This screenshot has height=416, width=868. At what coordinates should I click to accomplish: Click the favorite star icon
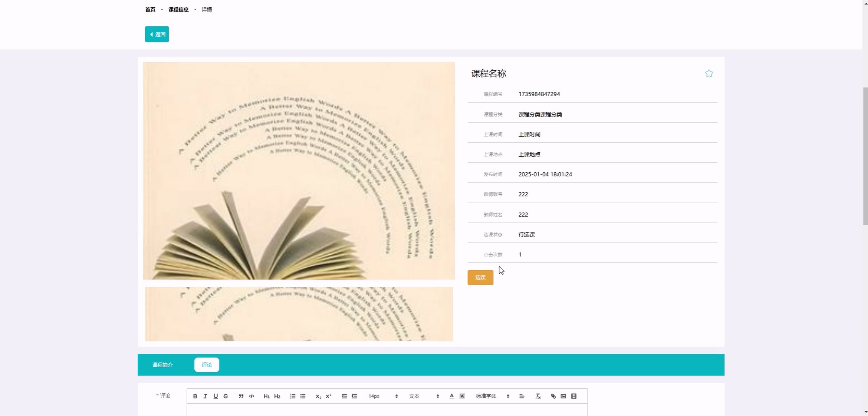point(709,74)
